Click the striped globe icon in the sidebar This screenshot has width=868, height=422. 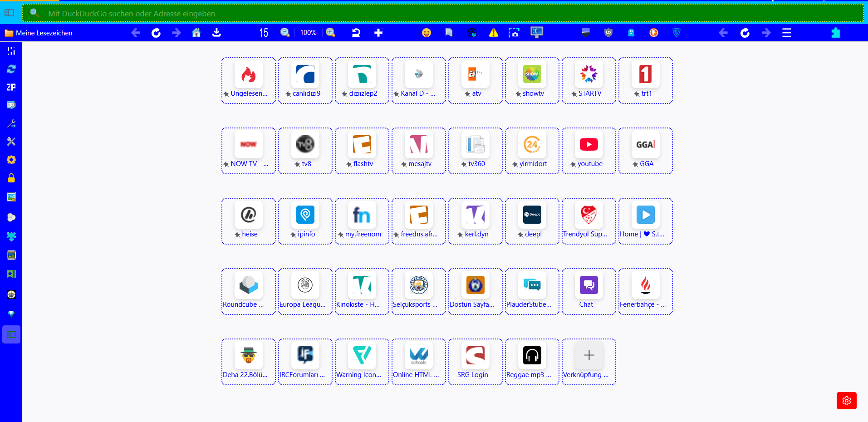pyautogui.click(x=11, y=294)
